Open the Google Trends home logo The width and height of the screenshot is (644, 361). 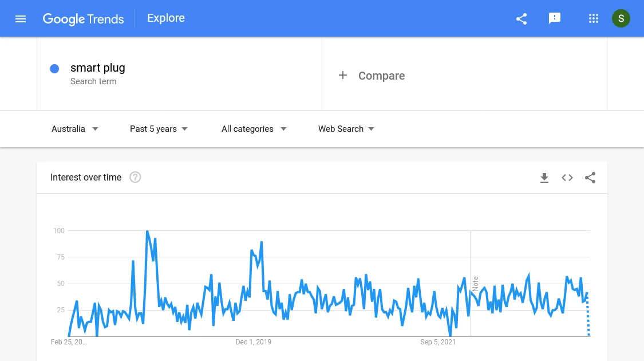point(84,19)
